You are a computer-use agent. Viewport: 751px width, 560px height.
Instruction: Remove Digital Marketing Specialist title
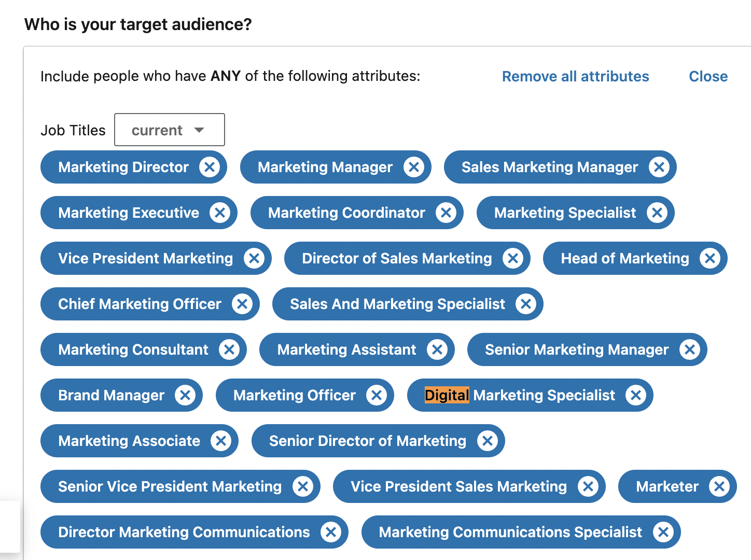tap(636, 396)
